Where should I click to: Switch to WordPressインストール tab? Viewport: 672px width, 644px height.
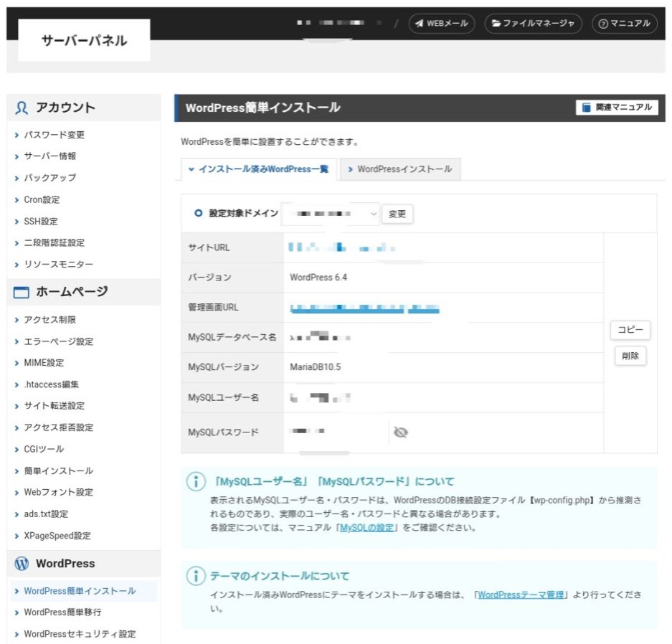click(x=400, y=169)
